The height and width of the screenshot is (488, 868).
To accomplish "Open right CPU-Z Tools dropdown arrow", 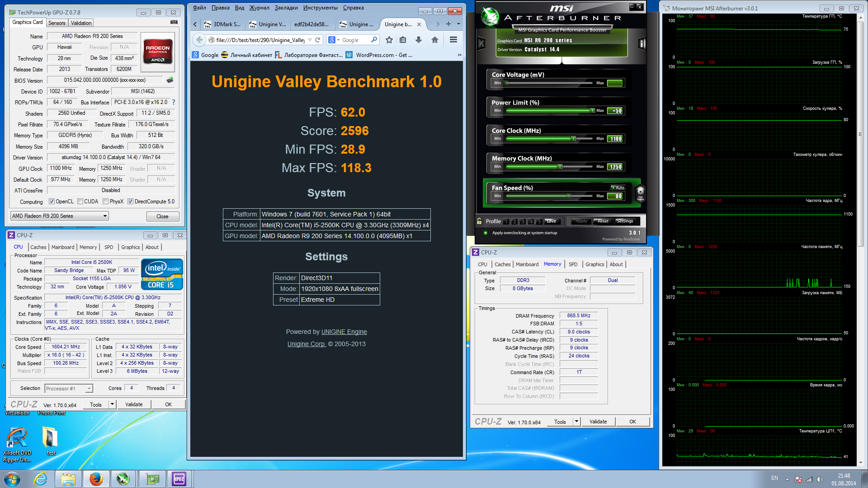I will pyautogui.click(x=576, y=422).
